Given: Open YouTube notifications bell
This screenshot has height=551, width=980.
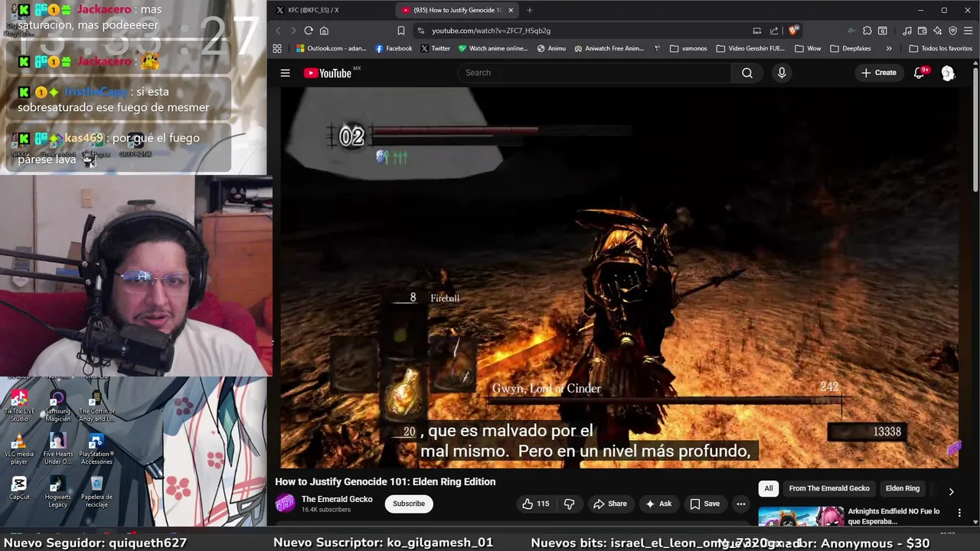Looking at the screenshot, I should (919, 73).
